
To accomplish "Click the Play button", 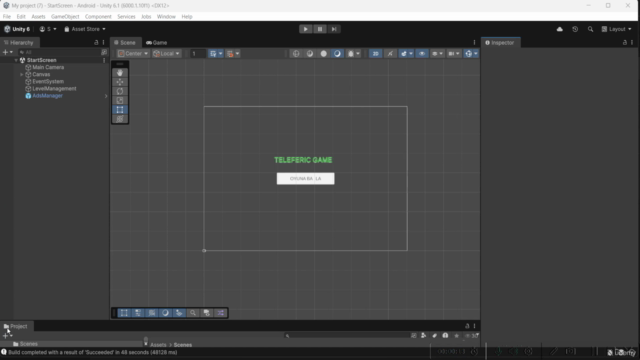I will tap(305, 29).
